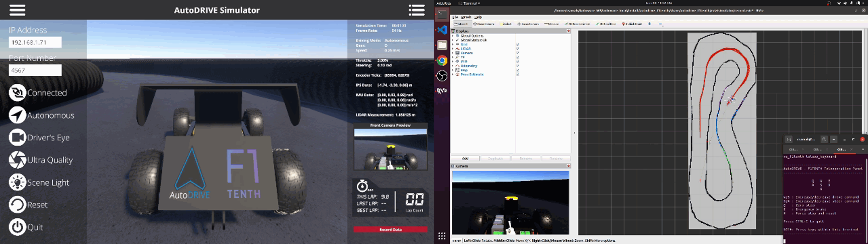The height and width of the screenshot is (244, 868).
Task: Select the 2D Goal Pose tool
Action: (606, 24)
